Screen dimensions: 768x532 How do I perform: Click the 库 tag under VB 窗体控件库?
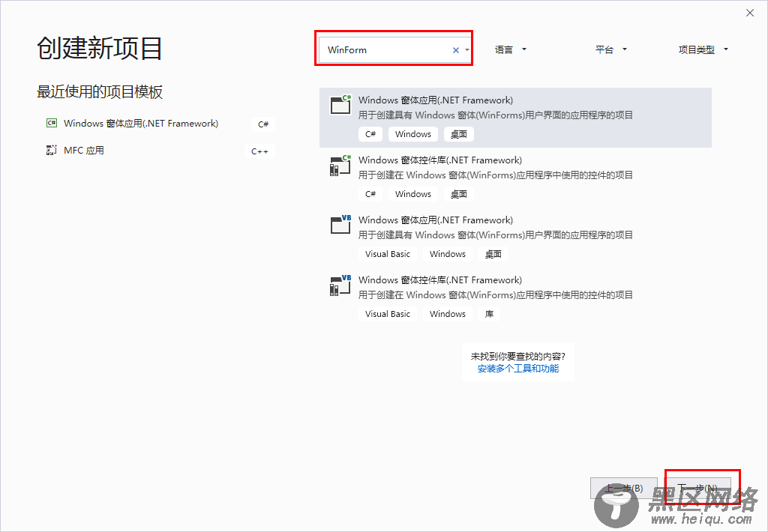489,314
